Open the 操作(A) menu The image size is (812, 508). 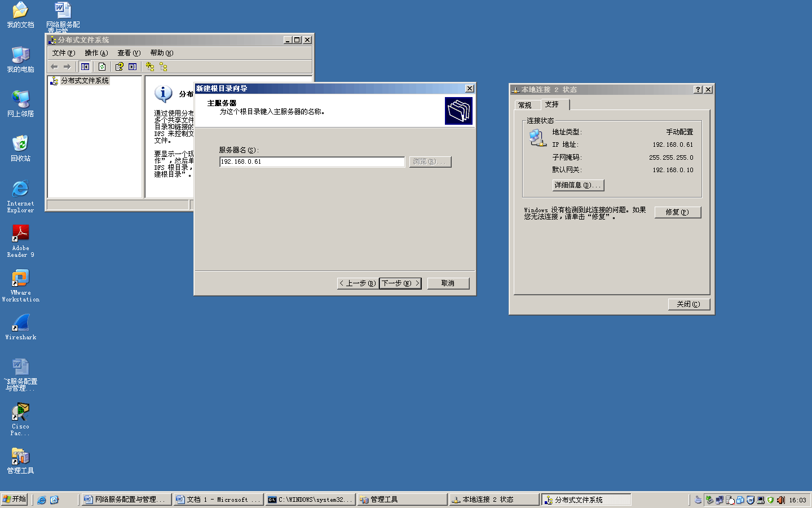pos(96,53)
